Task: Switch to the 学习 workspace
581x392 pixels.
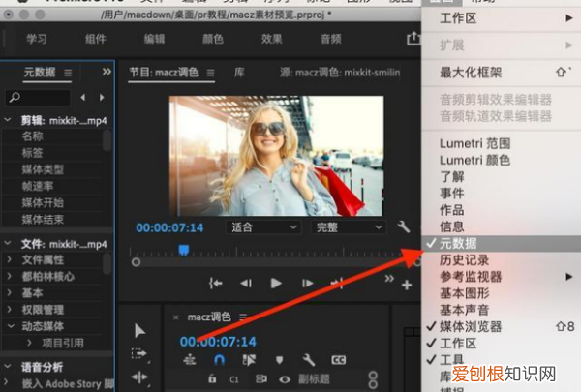Action: pos(37,39)
